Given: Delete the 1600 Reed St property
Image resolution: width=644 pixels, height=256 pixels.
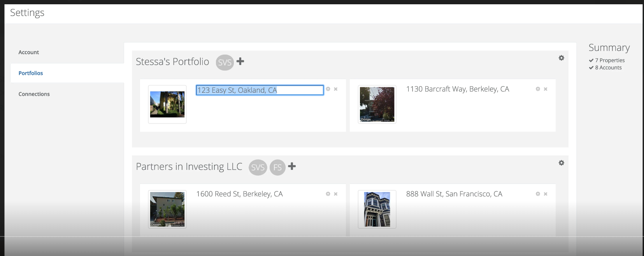Looking at the screenshot, I should point(336,194).
